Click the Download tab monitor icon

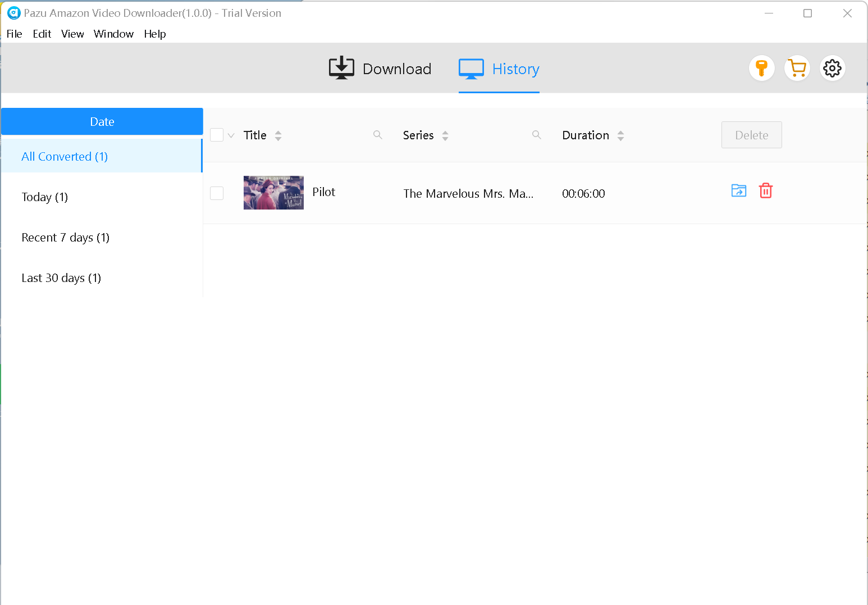click(341, 67)
